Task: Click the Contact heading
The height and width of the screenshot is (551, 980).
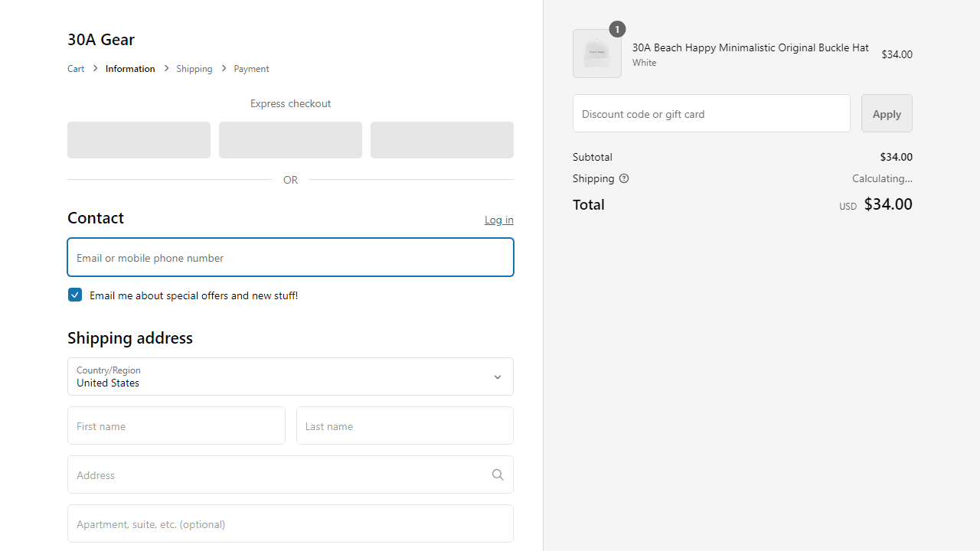Action: (x=96, y=217)
